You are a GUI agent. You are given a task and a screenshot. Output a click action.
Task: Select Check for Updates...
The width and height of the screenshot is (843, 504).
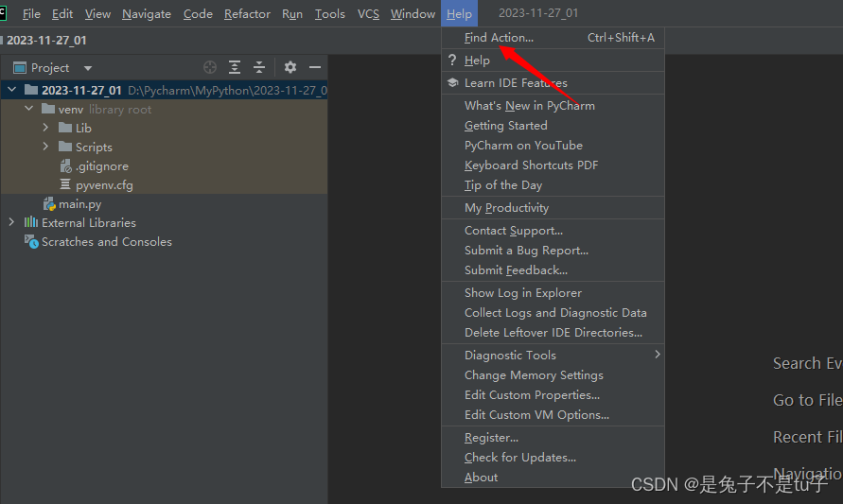553,457
